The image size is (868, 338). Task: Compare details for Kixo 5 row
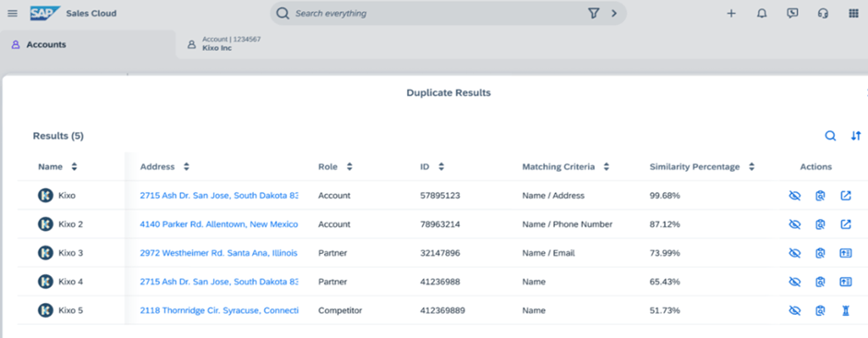[820, 310]
